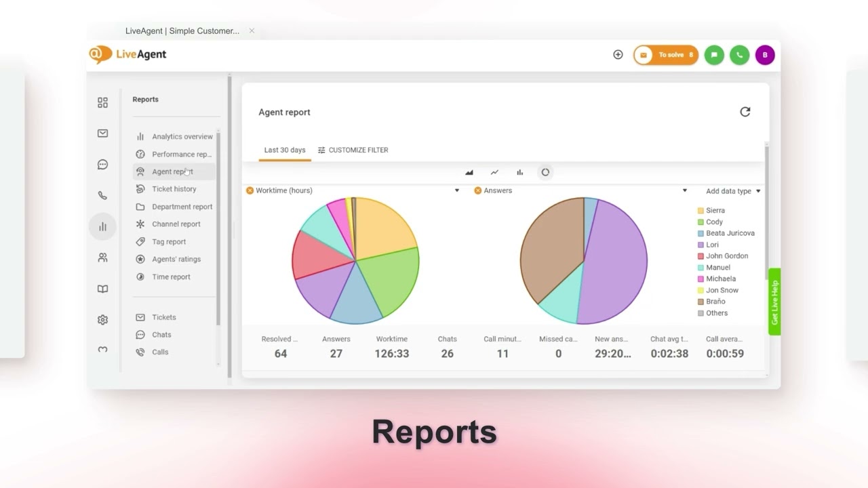Open the customers people icon in sidebar

coord(102,258)
